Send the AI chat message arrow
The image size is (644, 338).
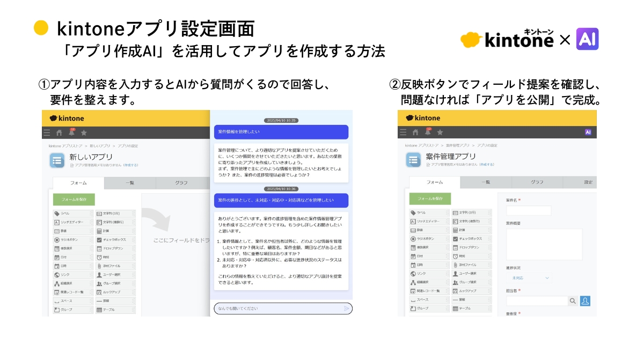tap(347, 308)
